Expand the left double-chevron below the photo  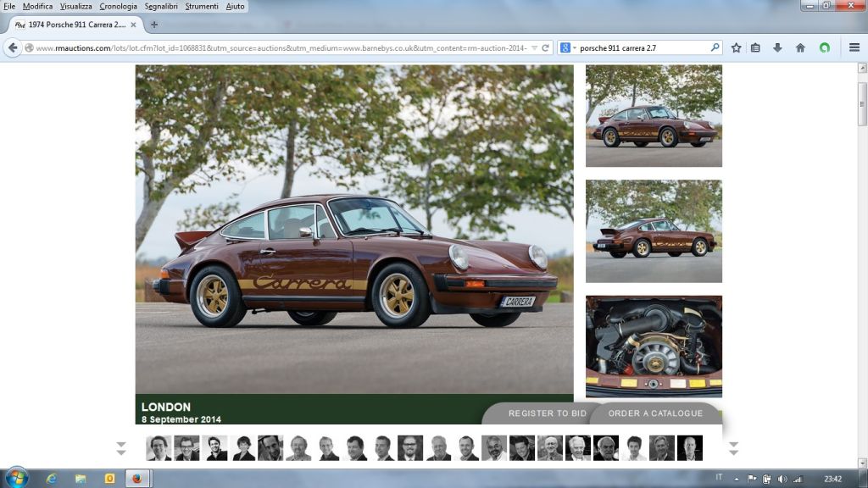click(x=121, y=448)
